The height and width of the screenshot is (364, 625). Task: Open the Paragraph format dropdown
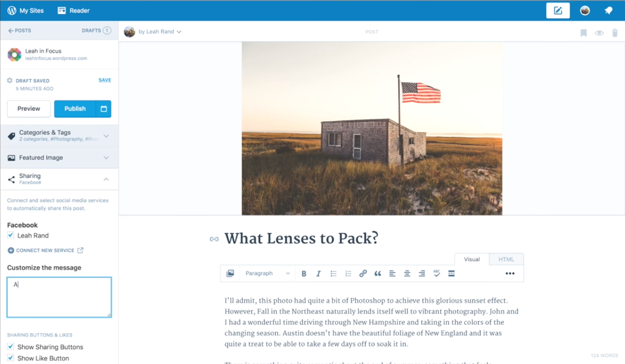click(267, 274)
